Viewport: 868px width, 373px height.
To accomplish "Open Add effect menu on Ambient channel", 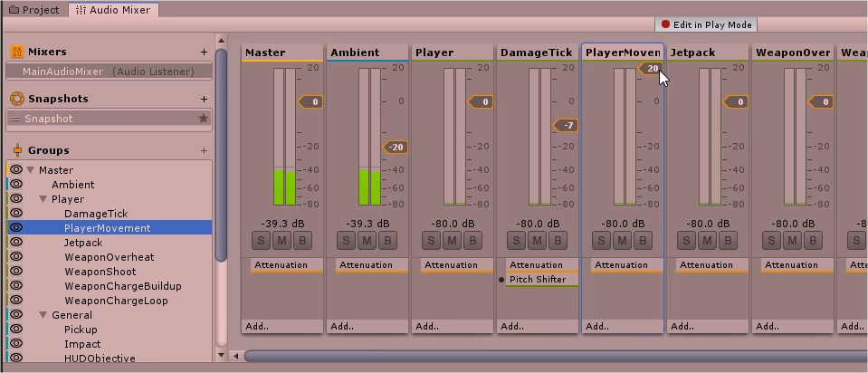I will coord(367,327).
